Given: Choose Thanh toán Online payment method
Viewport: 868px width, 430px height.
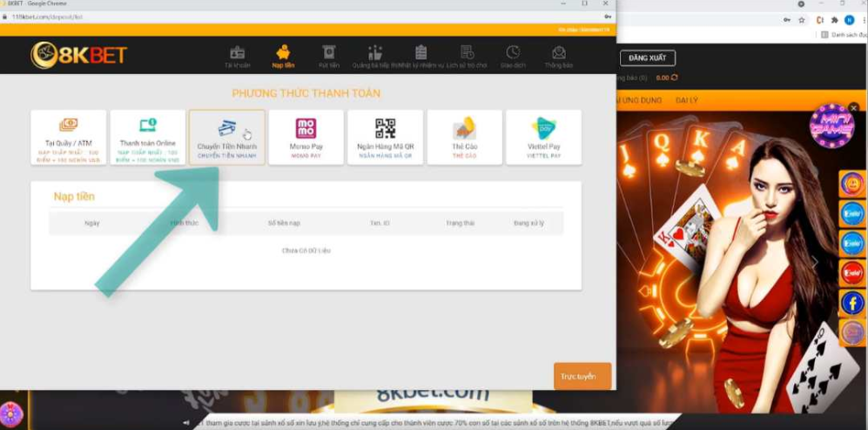Looking at the screenshot, I should pos(147,137).
